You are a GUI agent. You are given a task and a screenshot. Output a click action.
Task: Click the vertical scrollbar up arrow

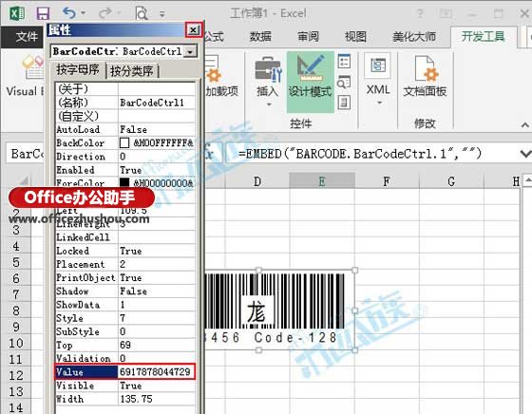point(527,180)
